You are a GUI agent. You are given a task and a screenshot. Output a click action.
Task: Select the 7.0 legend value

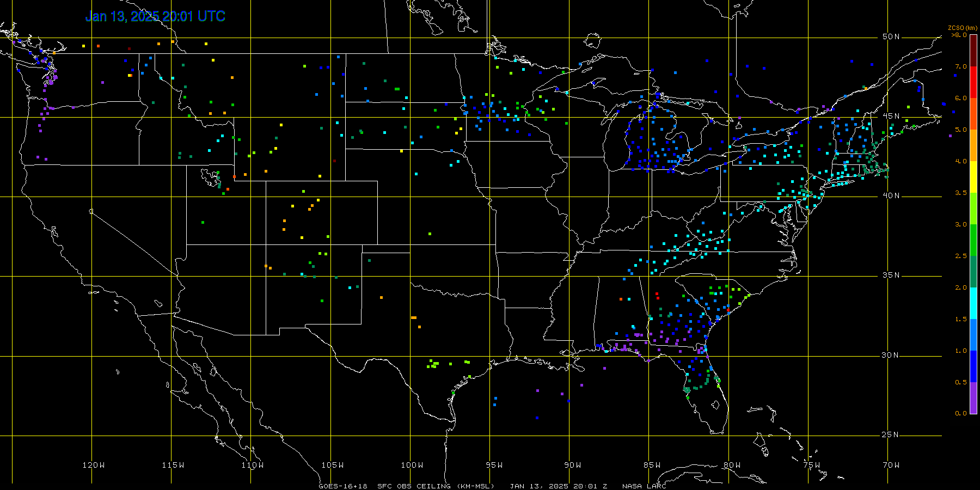961,66
